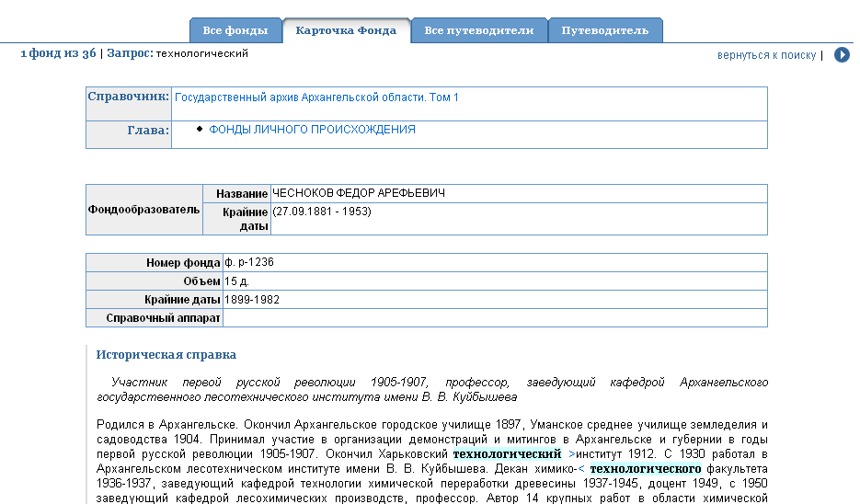Click the diamond bullet before ФОНДЫ ЛИЧНОГО ПРОИСХОЖДЕНИЯ
The image size is (860, 504).
pos(200,130)
